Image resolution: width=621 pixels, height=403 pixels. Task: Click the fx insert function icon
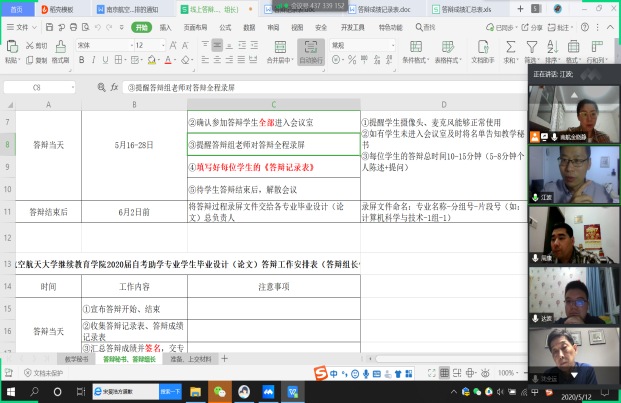[116, 87]
